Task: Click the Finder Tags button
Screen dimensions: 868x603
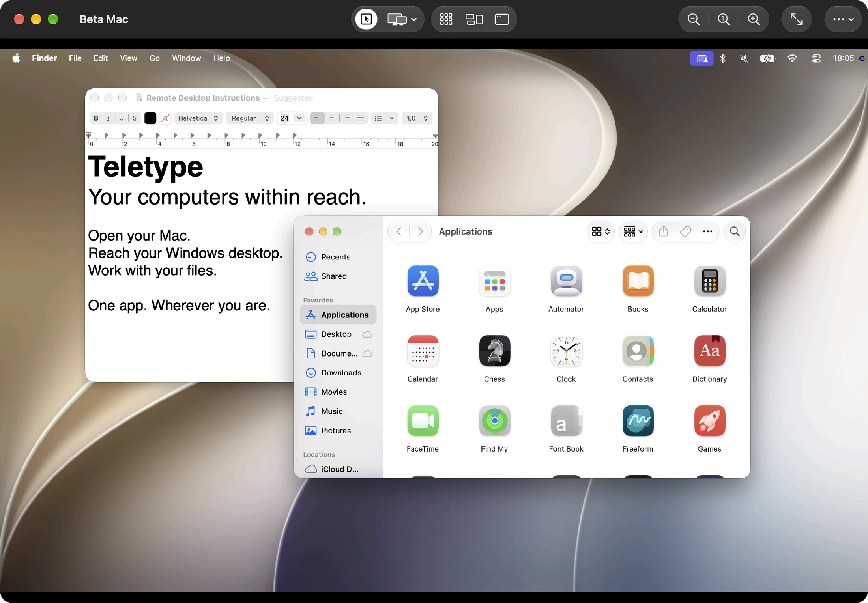Action: 686,231
